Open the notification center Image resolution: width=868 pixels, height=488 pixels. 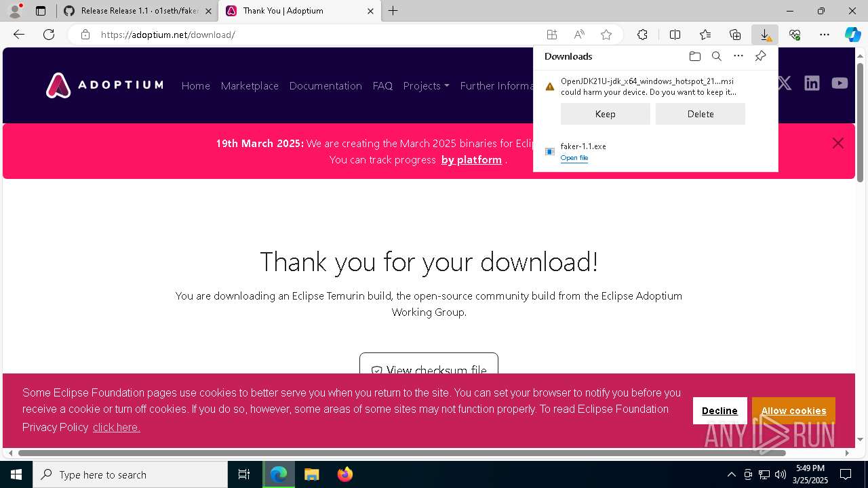point(846,474)
